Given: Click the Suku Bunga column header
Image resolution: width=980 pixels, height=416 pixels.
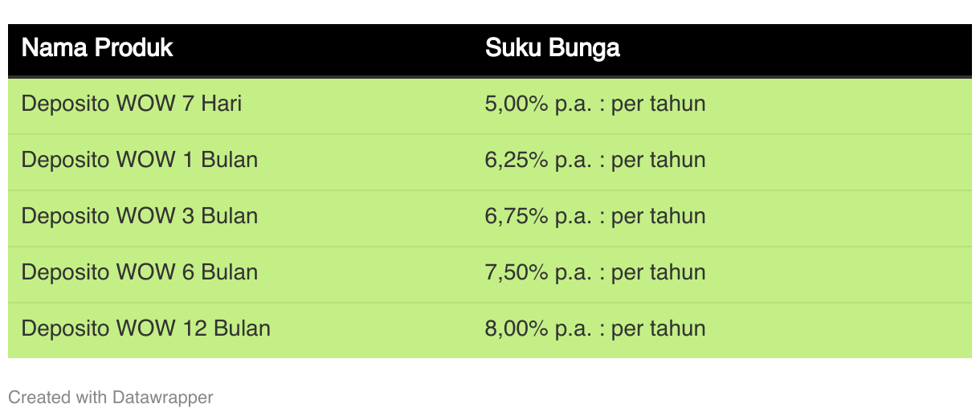Looking at the screenshot, I should click(553, 48).
